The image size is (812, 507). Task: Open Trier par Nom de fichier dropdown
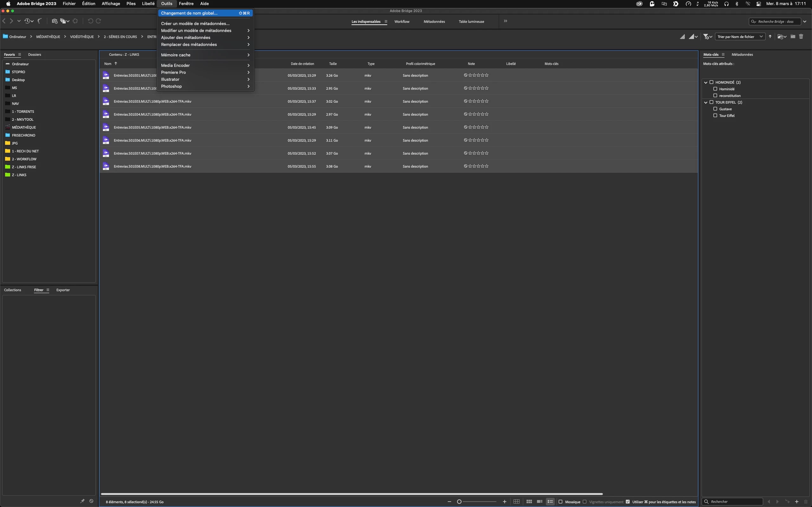(740, 36)
